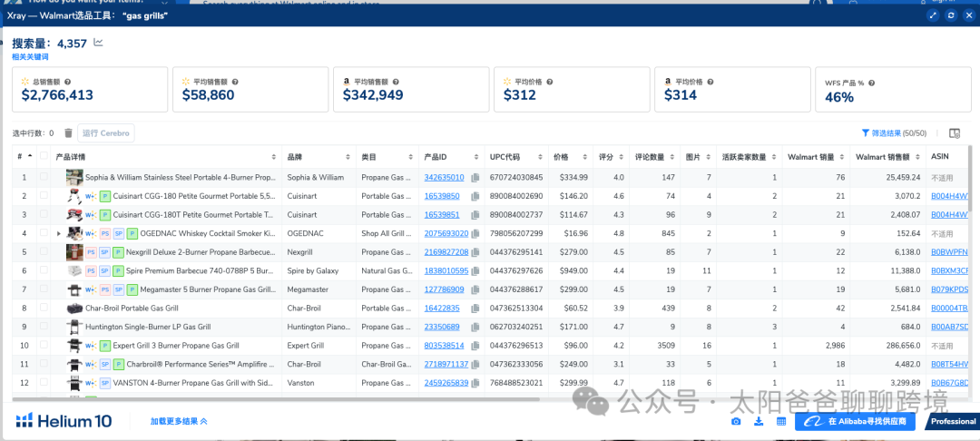Click Char-Broil Portable Gas Grill title
The height and width of the screenshot is (441, 980).
132,309
